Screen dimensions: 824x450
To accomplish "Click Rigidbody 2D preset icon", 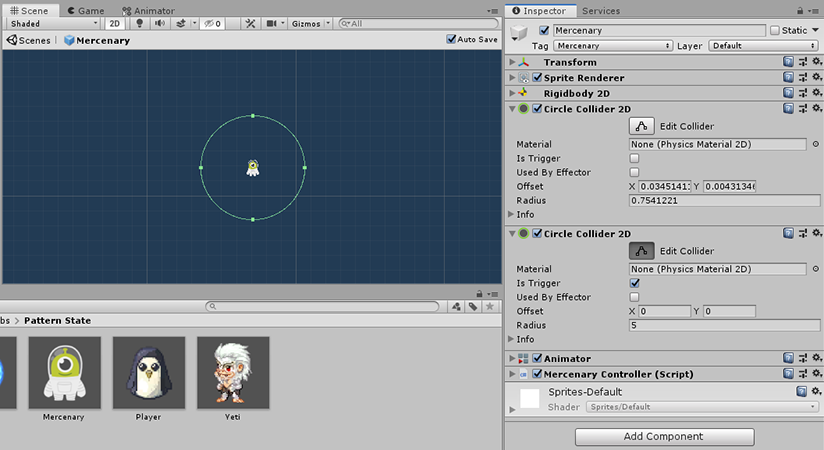I will pos(803,93).
